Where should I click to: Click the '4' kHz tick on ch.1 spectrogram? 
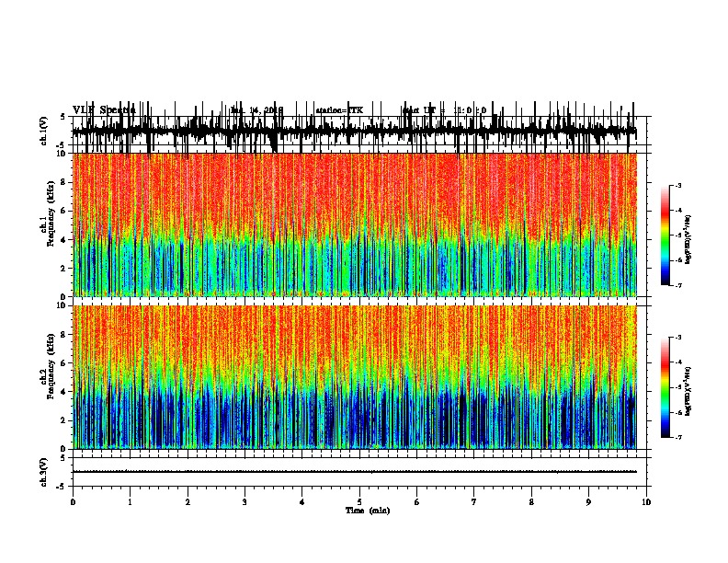64,240
